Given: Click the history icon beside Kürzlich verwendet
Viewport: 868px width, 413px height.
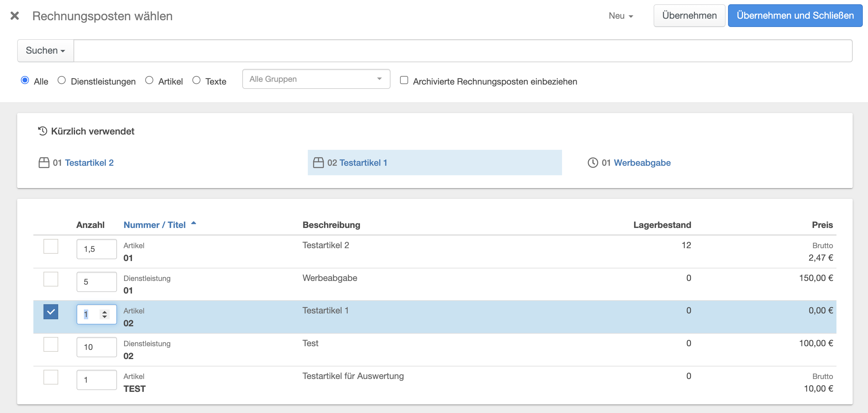Looking at the screenshot, I should point(43,131).
